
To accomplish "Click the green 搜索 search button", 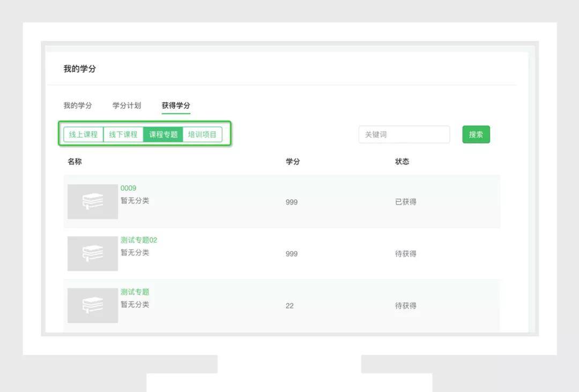I will (476, 134).
